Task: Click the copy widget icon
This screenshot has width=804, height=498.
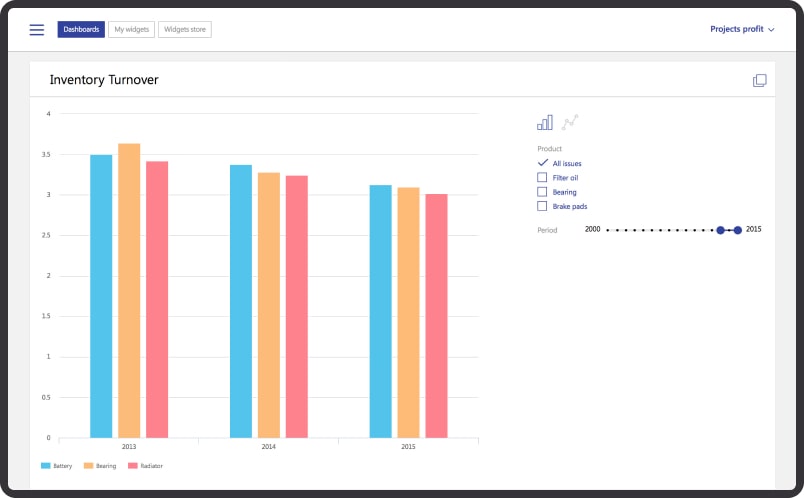Action: [x=759, y=80]
